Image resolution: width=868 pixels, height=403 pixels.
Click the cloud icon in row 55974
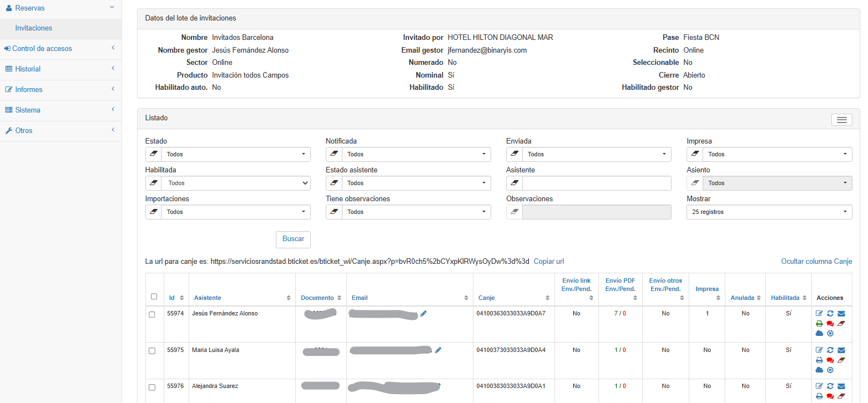[x=819, y=333]
